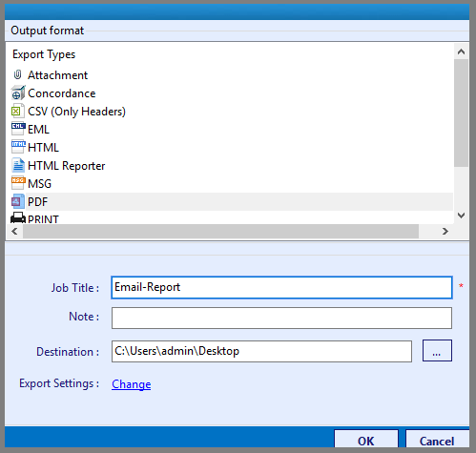Select the Attachment paperclip icon
This screenshot has height=453, width=476.
(x=18, y=75)
